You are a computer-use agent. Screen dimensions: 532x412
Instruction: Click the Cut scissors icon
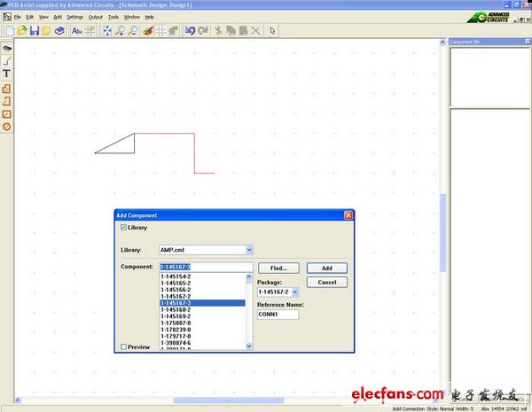coord(215,31)
